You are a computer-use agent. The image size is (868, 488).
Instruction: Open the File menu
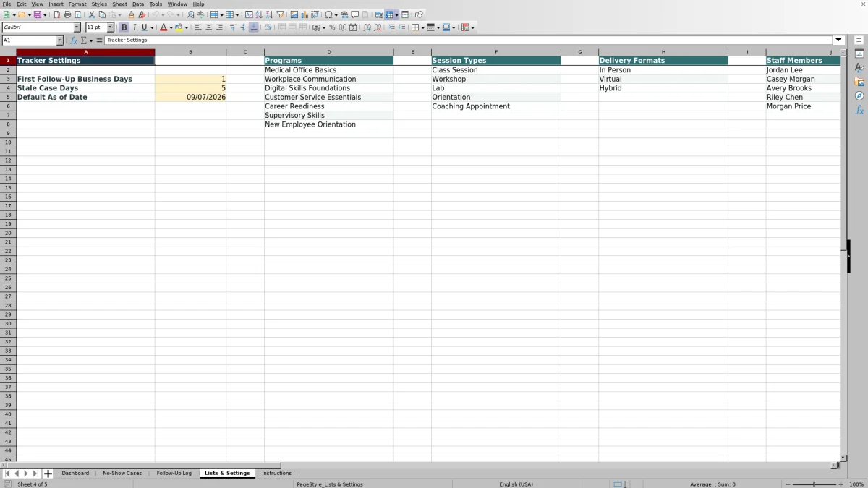[x=7, y=4]
